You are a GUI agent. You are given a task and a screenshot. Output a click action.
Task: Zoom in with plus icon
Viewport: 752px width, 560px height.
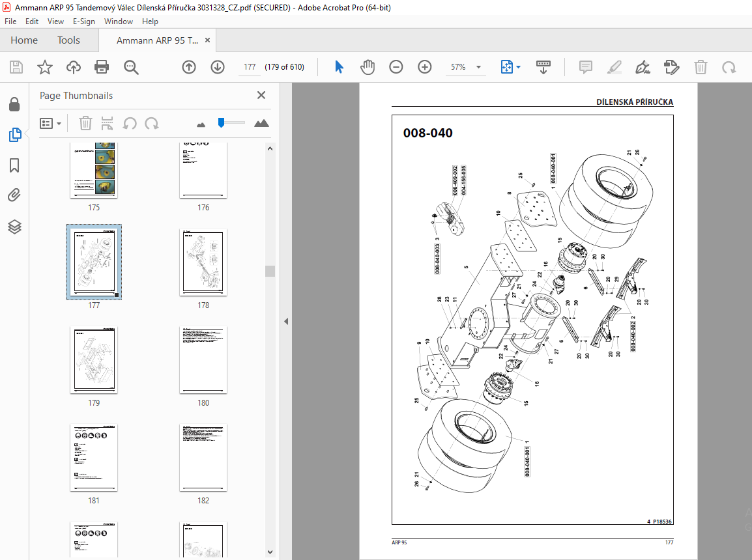(x=425, y=67)
